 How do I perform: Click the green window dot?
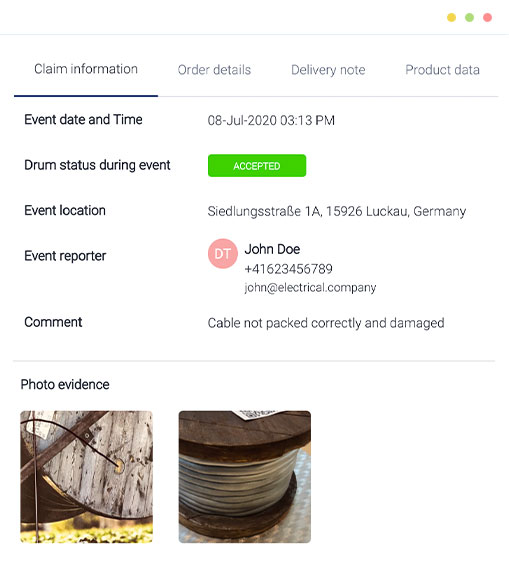click(469, 17)
